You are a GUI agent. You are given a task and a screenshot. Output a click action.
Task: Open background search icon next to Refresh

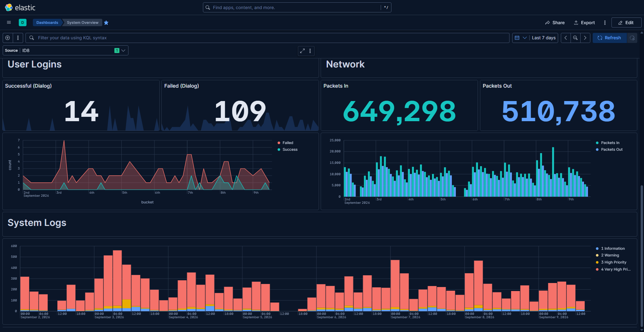tap(632, 38)
